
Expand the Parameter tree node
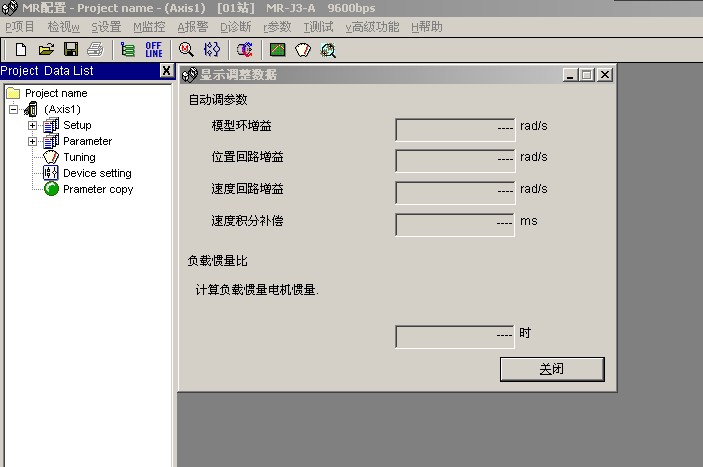point(32,141)
